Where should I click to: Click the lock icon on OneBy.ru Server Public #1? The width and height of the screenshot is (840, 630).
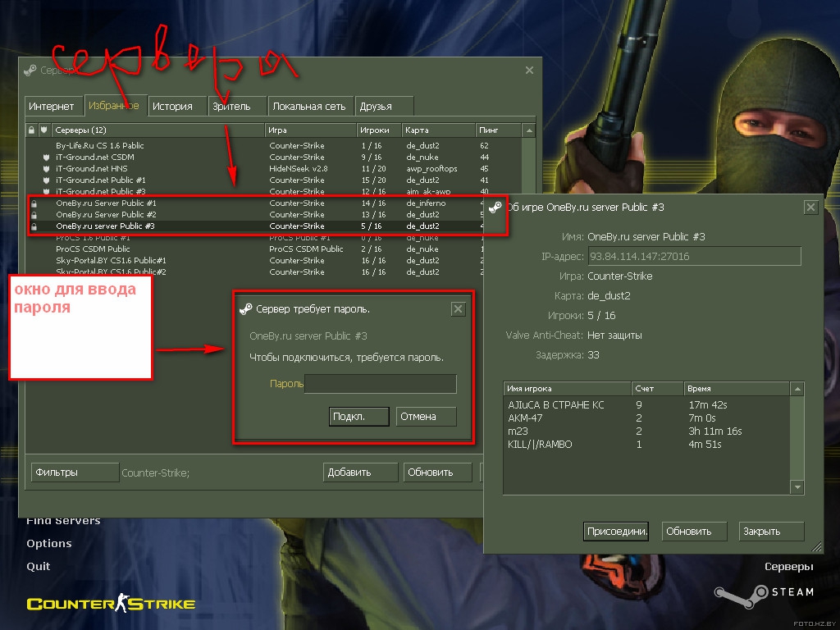pos(34,203)
